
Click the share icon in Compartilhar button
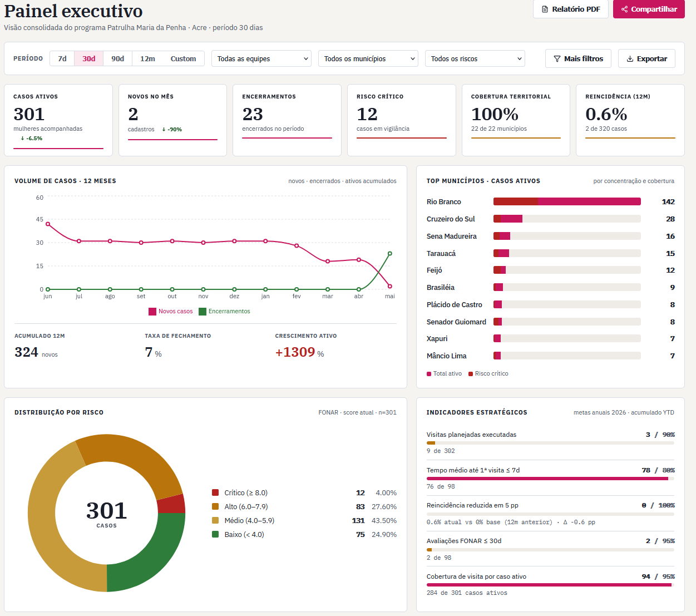(624, 9)
